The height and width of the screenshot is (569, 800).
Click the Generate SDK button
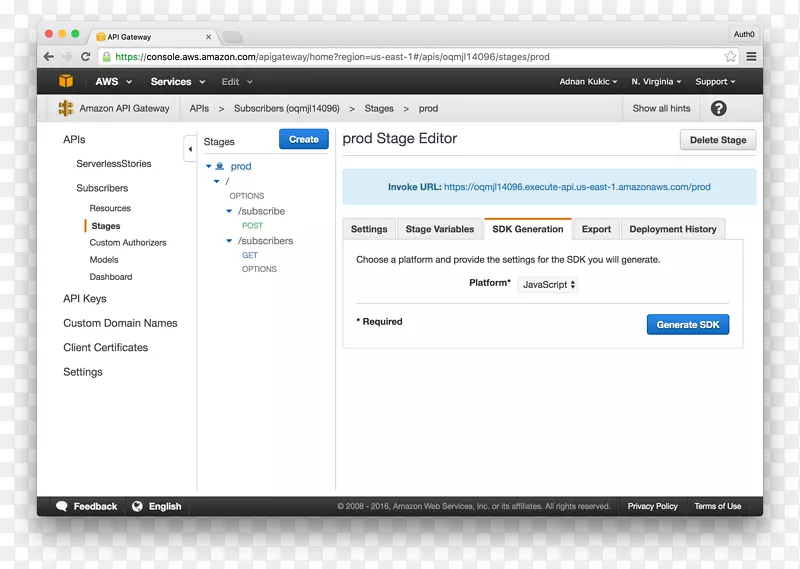[x=687, y=325]
